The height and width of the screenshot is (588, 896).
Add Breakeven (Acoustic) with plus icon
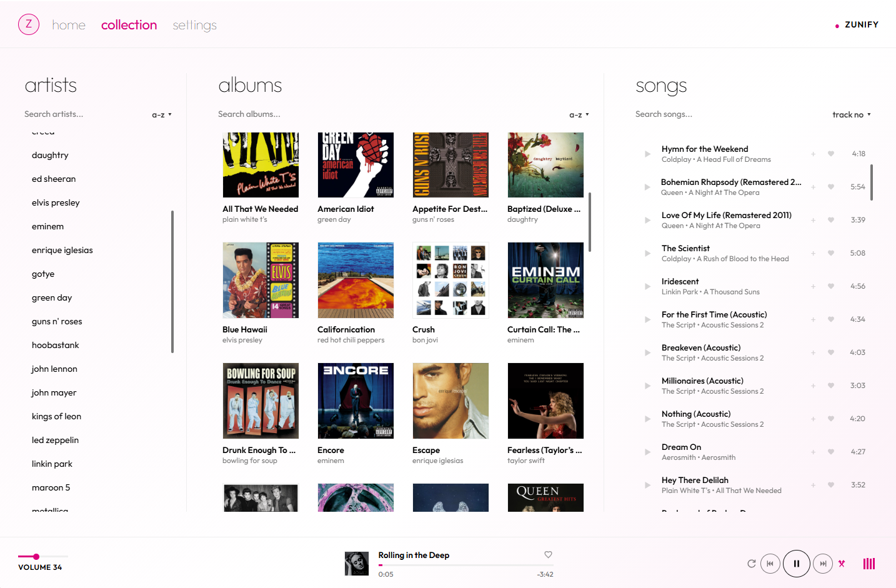(x=813, y=352)
